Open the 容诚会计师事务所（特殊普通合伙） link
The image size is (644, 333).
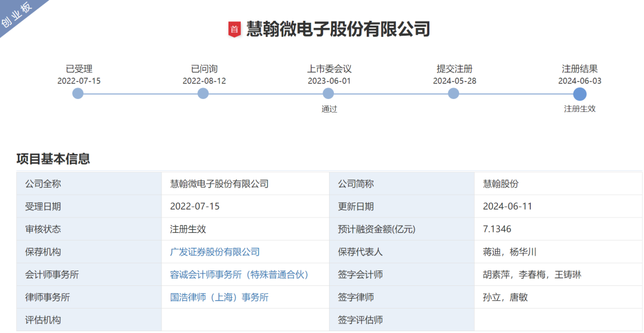coord(240,275)
